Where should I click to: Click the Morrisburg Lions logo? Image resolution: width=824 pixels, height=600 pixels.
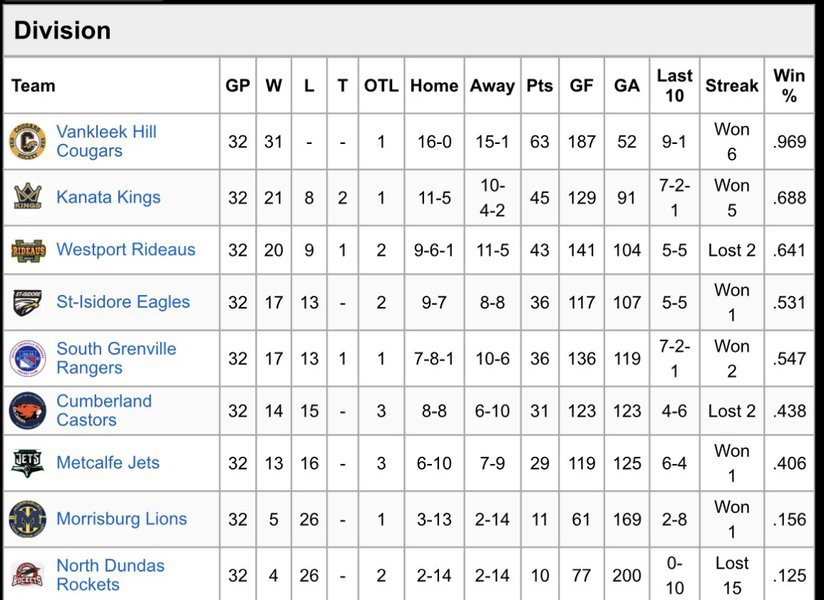[x=27, y=519]
